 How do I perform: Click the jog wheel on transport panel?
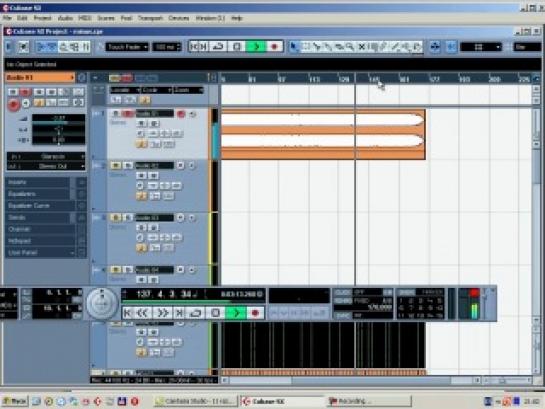point(102,303)
